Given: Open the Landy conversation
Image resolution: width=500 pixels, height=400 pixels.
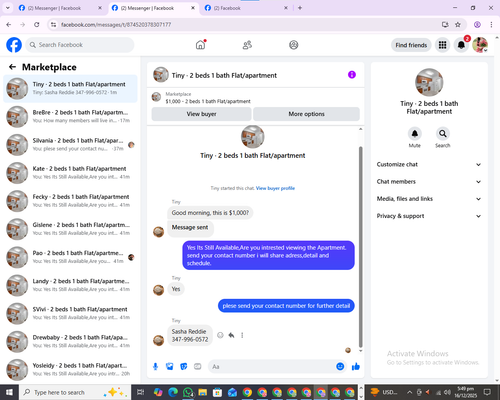Looking at the screenshot, I should pos(70,285).
